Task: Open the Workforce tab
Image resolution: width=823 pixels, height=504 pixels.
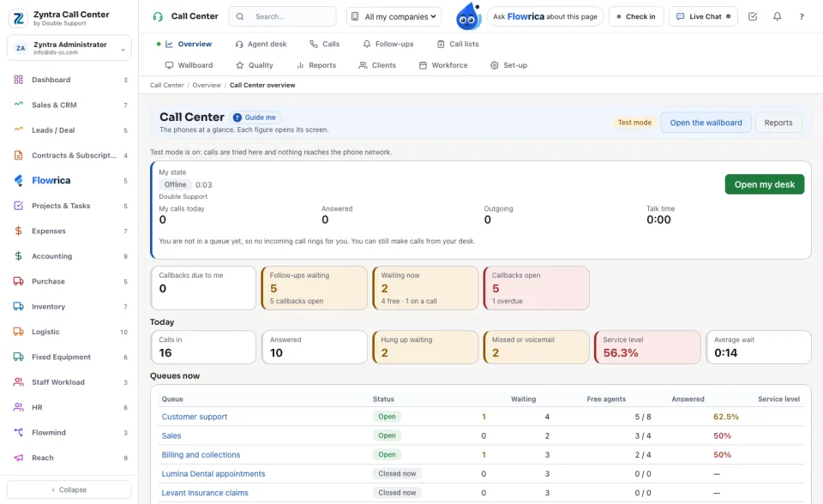Action: pos(443,65)
